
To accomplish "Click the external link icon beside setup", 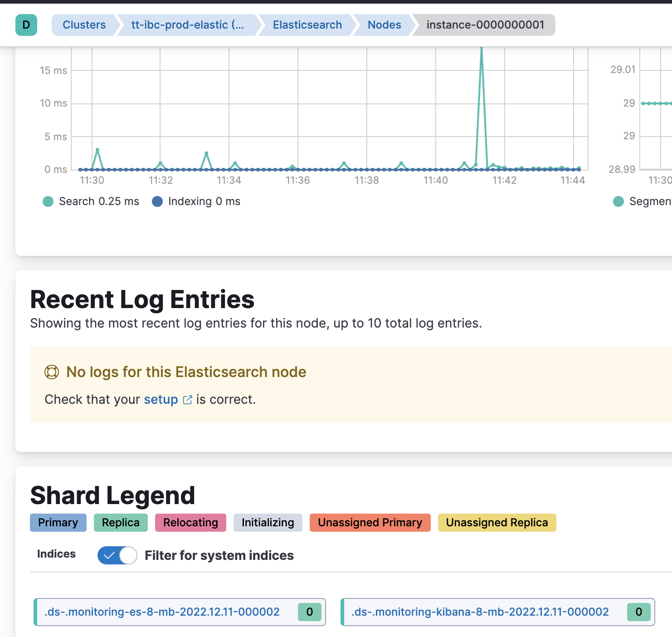I will click(x=187, y=400).
